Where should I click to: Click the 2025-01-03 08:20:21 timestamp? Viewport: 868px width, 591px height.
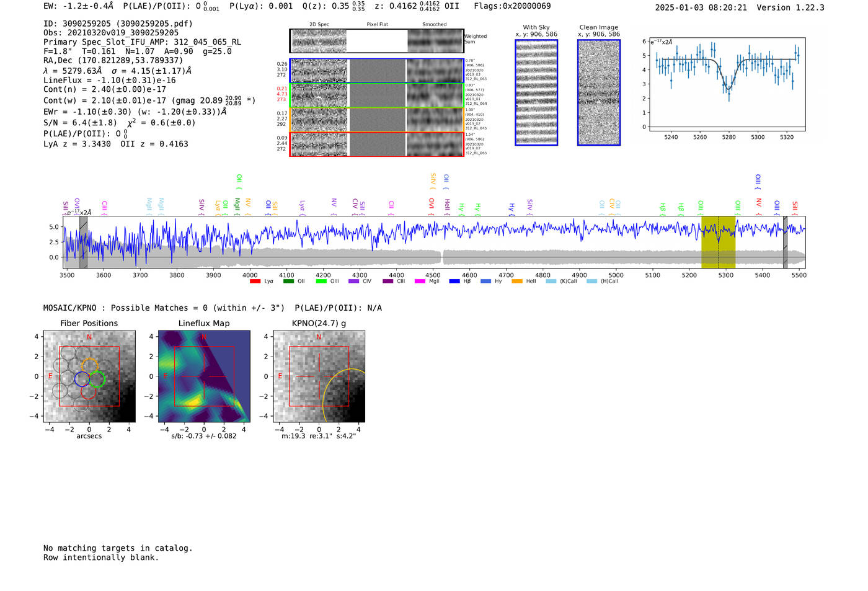(701, 7)
